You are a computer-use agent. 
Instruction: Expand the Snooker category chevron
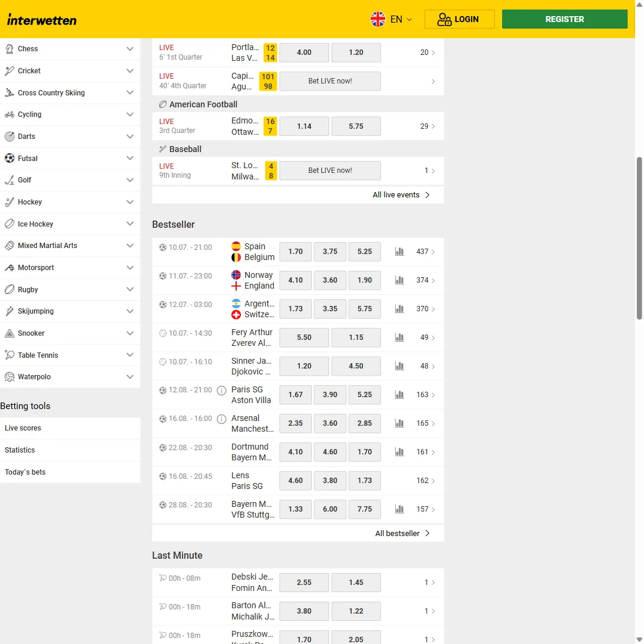pos(130,333)
